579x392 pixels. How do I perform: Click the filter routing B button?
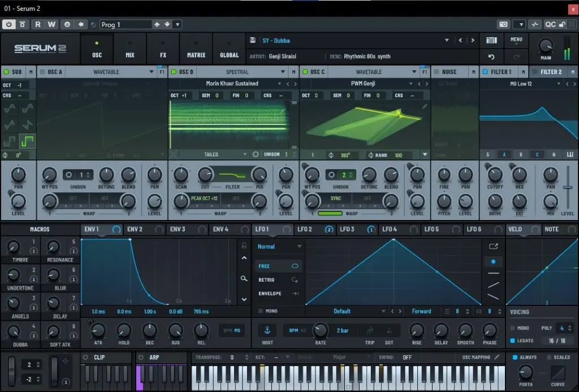point(521,154)
